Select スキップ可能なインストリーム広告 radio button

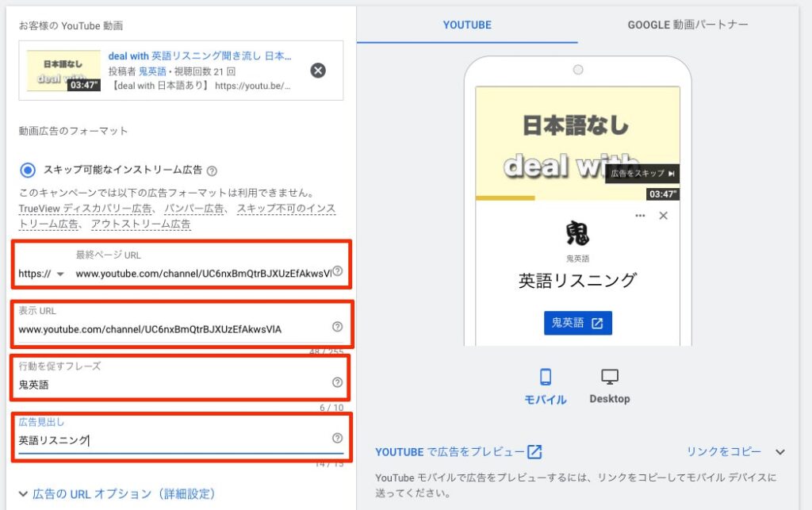tap(29, 170)
